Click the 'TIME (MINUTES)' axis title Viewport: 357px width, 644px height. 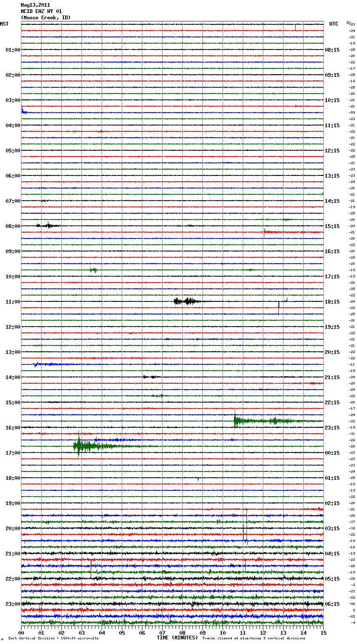pos(177,638)
